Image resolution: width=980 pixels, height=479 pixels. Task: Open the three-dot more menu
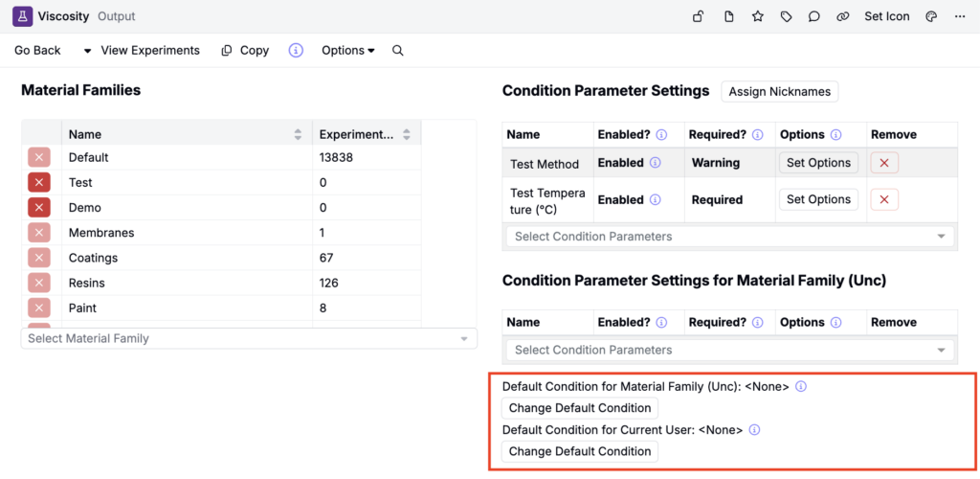960,17
